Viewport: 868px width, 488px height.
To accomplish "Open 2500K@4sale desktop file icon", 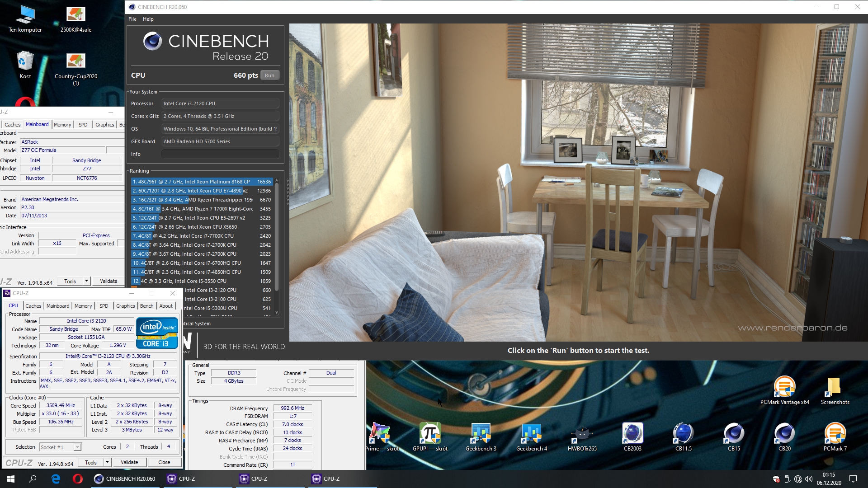I will tap(76, 19).
